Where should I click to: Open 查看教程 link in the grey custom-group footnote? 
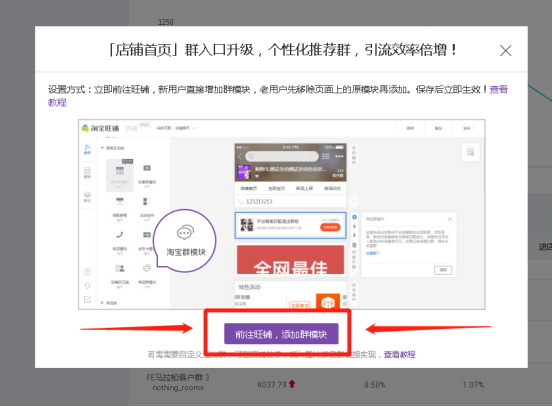pos(399,354)
